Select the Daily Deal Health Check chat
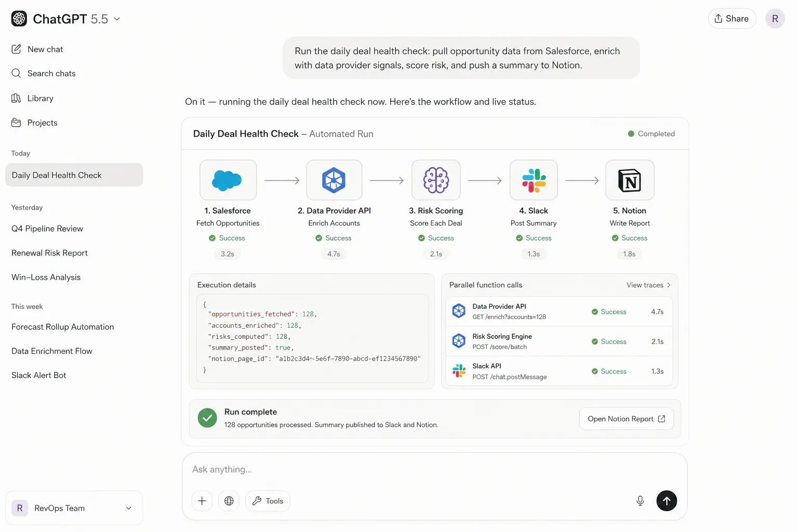Viewport: 798px width, 532px height. coord(74,175)
